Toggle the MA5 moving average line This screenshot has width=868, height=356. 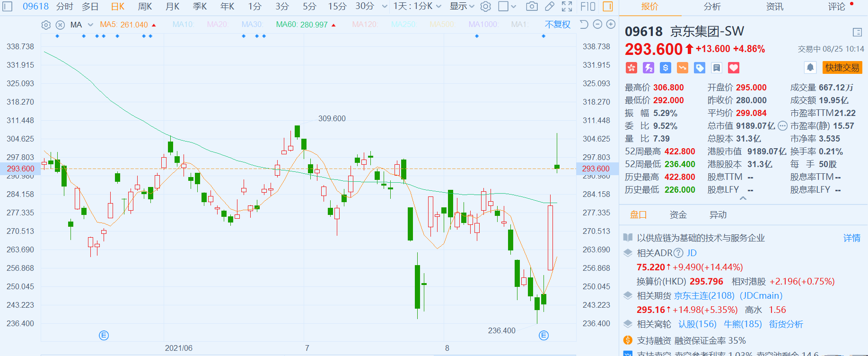tap(124, 25)
